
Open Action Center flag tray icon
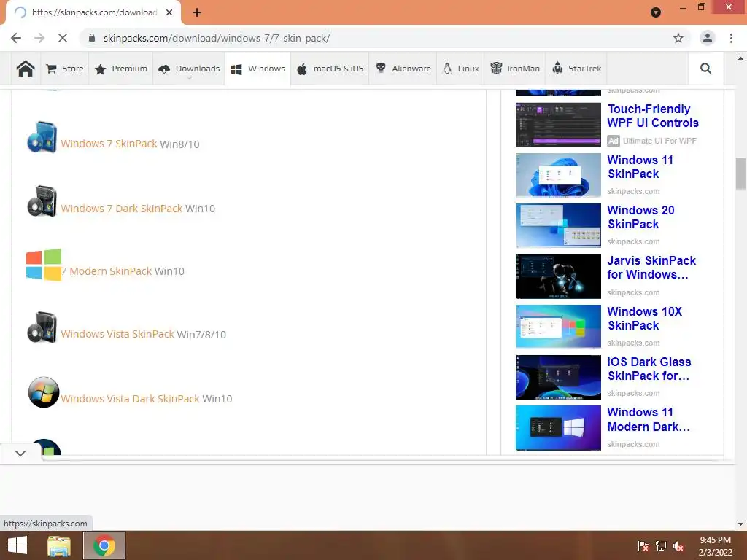tap(643, 546)
